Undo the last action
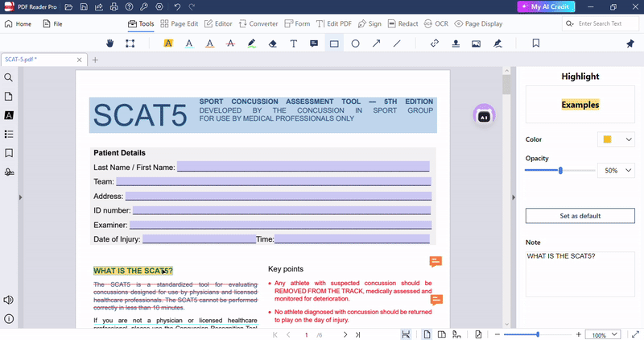644x340 pixels. coord(177,7)
